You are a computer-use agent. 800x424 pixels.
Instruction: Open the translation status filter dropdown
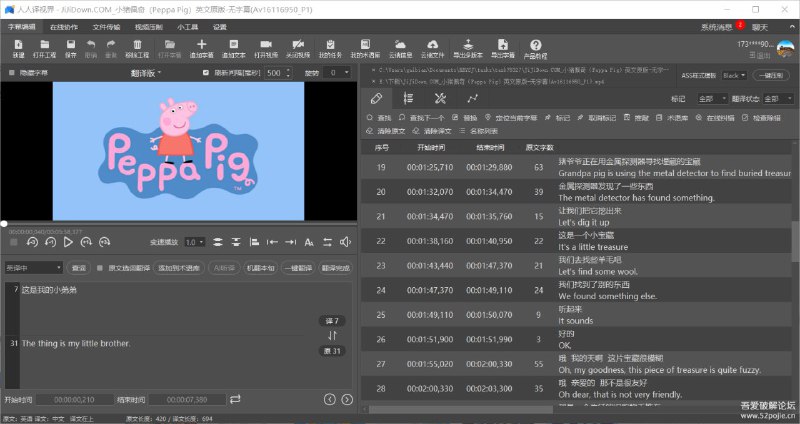(778, 98)
